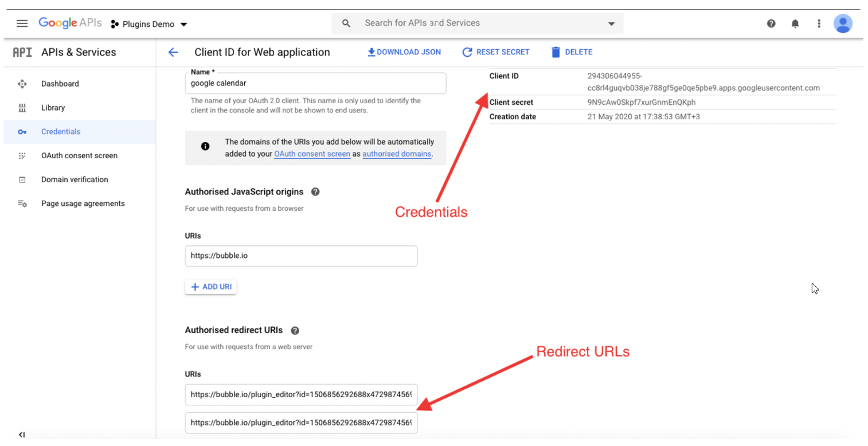Click the creation date 21 May 2020 value

point(643,117)
